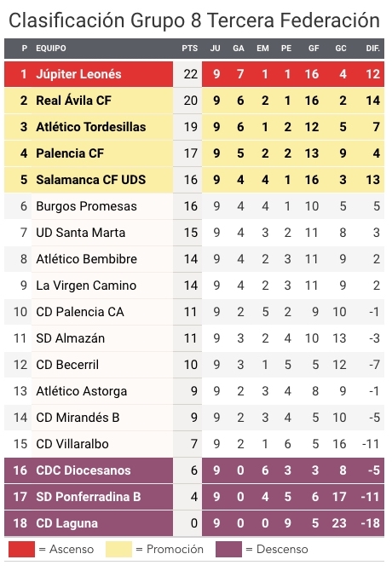Select SD Ponferradina B entry
This screenshot has height=571, width=392.
pos(88,497)
